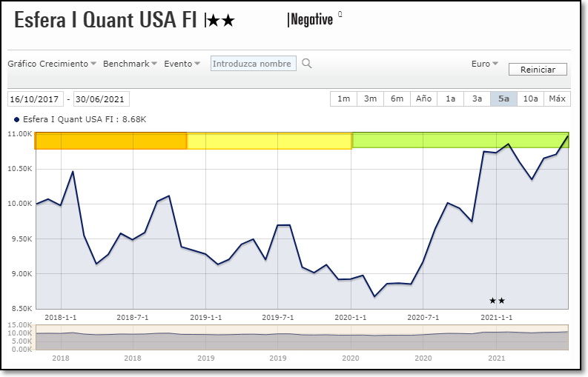The width and height of the screenshot is (588, 377).
Task: Click the Esfera I Quant USA FI legend dot
Action: 16,119
